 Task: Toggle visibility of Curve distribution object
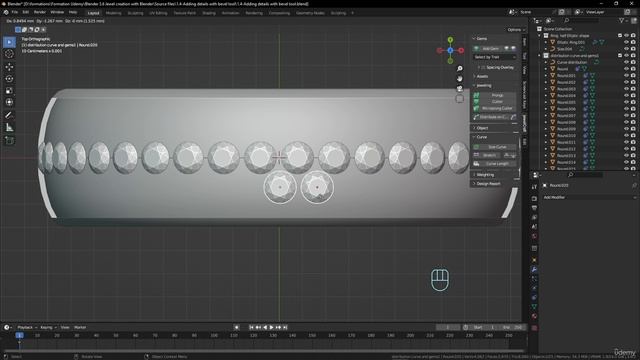[627, 62]
